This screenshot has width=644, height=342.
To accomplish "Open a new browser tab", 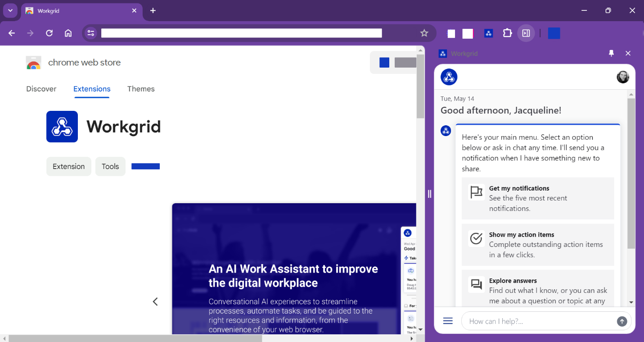I will 153,10.
